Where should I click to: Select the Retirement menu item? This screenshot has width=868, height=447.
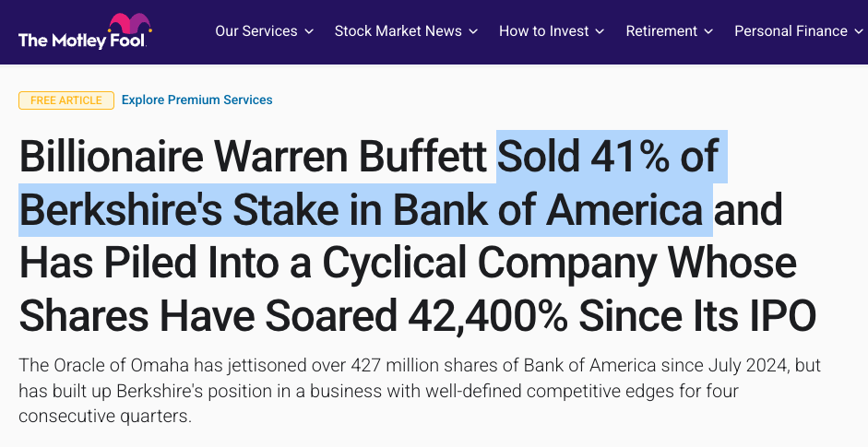click(660, 31)
